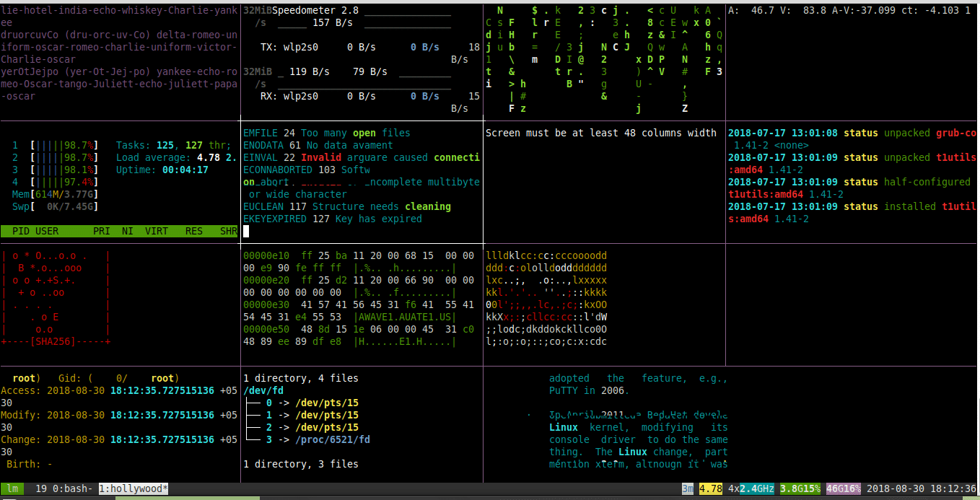Screen dimensions: 980x500
Task: Click 'EUCLEAN 117 Structure needs cleaning' line
Action: 347,206
